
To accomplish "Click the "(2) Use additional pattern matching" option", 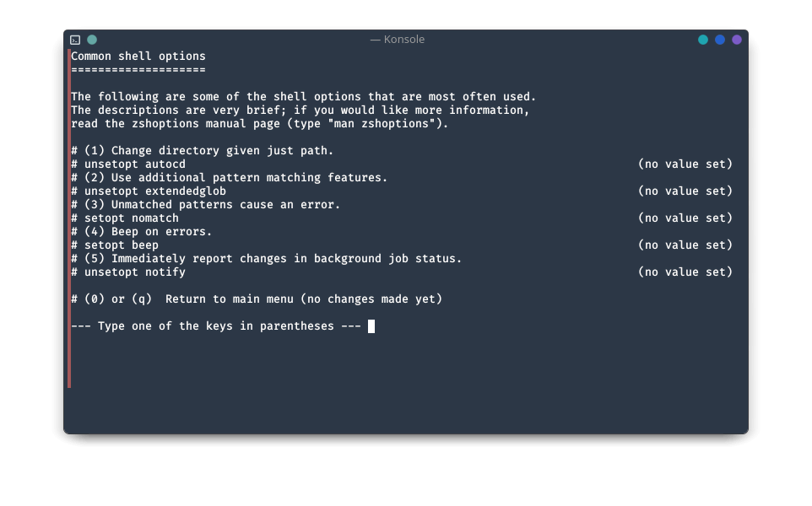I will pos(229,177).
